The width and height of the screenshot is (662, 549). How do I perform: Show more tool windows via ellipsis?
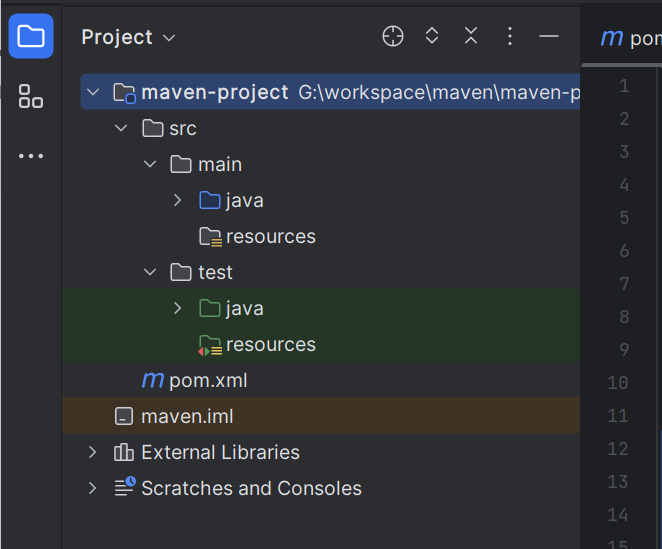[31, 156]
